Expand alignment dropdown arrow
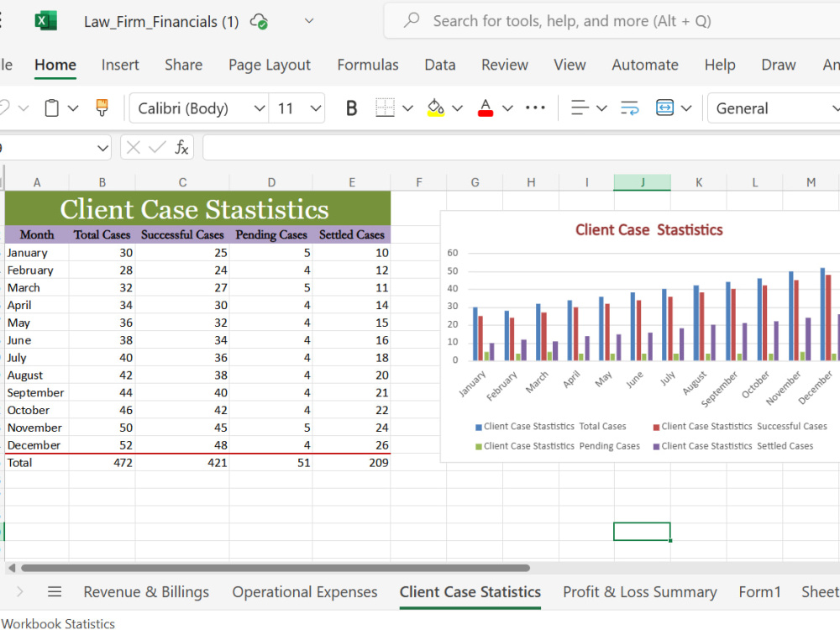840x630 pixels. (601, 108)
